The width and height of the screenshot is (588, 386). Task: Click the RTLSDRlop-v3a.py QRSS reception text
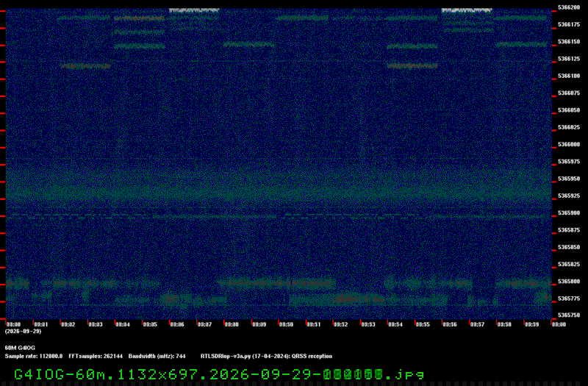(266, 357)
